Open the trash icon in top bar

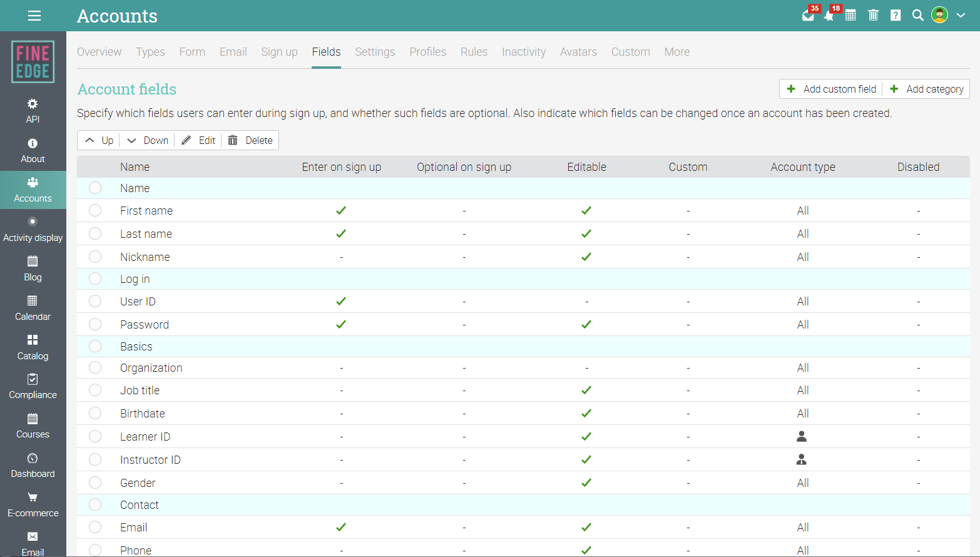click(x=874, y=15)
